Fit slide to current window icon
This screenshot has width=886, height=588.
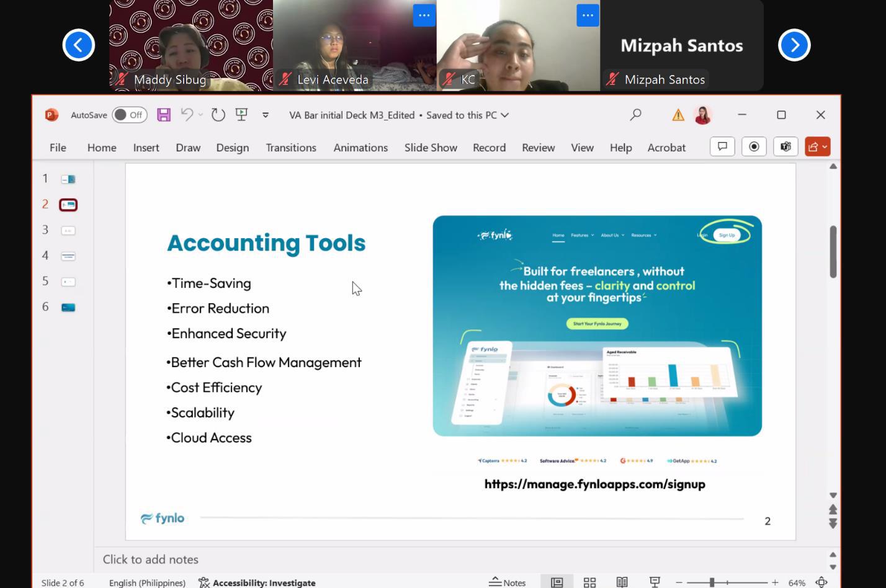[x=821, y=582]
